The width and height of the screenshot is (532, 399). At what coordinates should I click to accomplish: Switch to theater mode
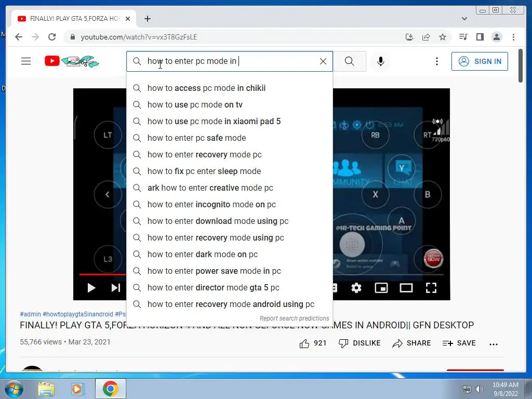(x=406, y=288)
